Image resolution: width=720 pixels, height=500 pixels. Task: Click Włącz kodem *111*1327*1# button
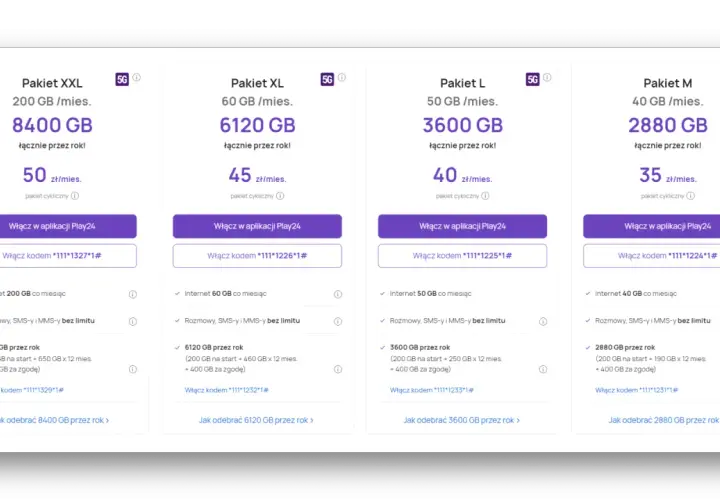[68, 256]
